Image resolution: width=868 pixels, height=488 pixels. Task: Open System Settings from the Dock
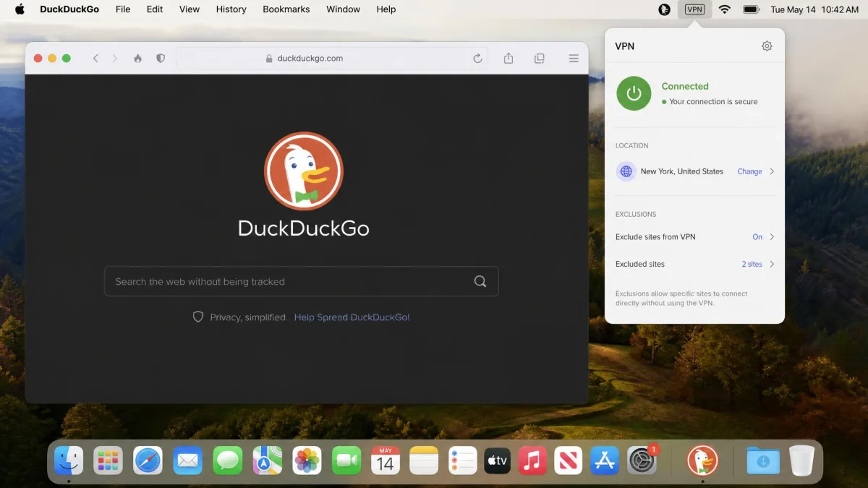(x=642, y=460)
